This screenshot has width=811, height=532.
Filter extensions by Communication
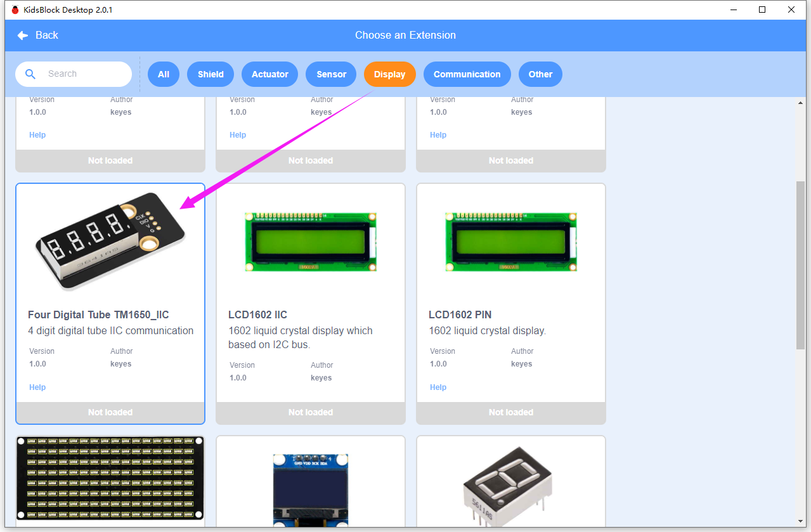click(x=467, y=74)
